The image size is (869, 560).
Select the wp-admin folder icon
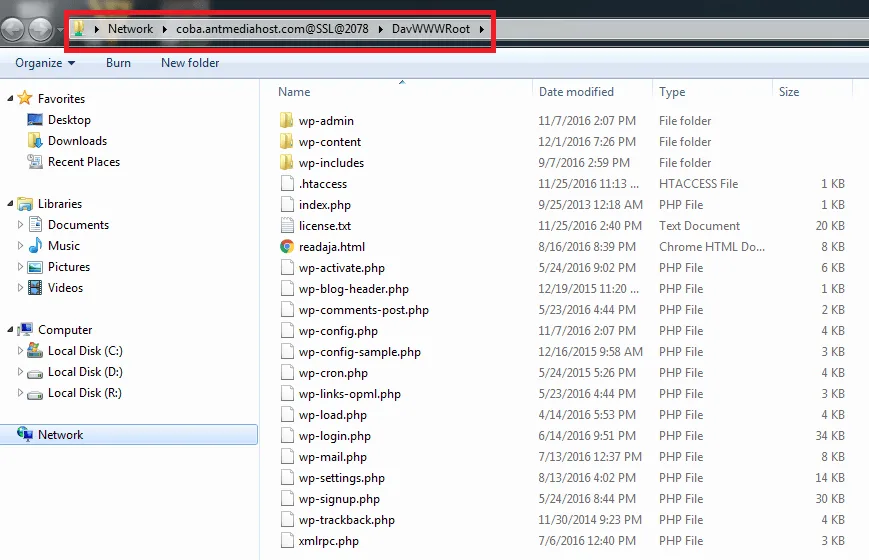click(x=286, y=121)
